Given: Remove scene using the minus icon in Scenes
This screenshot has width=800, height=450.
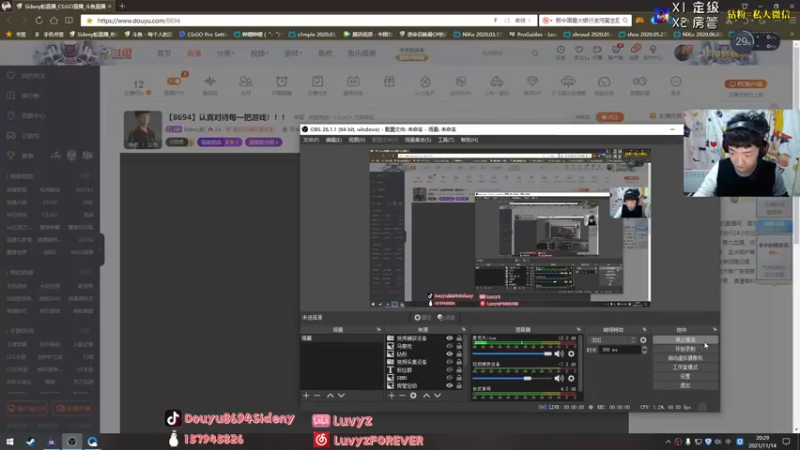Looking at the screenshot, I should pos(317,395).
